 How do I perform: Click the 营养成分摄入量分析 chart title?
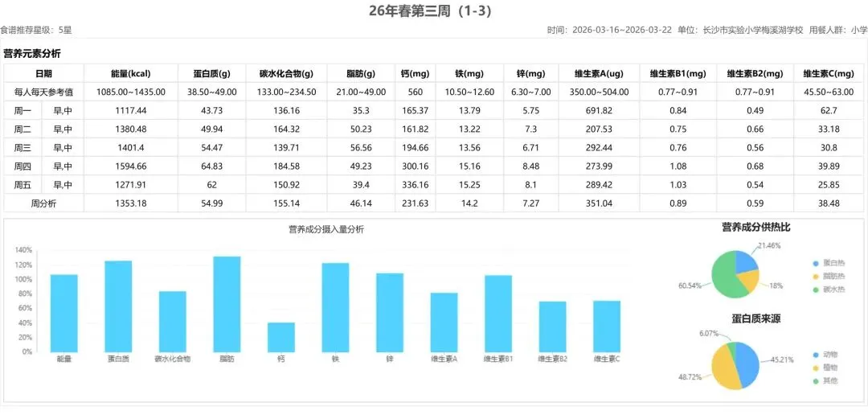[x=326, y=229]
